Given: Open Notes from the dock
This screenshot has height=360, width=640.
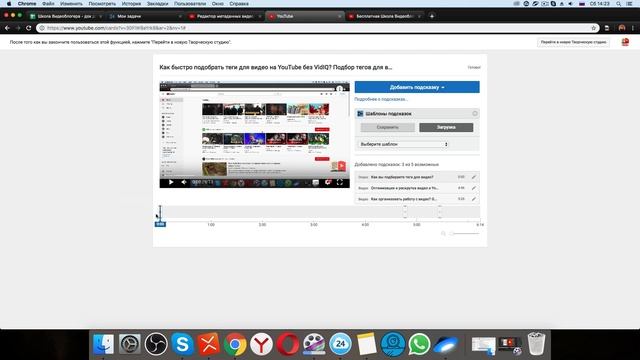Looking at the screenshot, I should pyautogui.click(x=367, y=344).
